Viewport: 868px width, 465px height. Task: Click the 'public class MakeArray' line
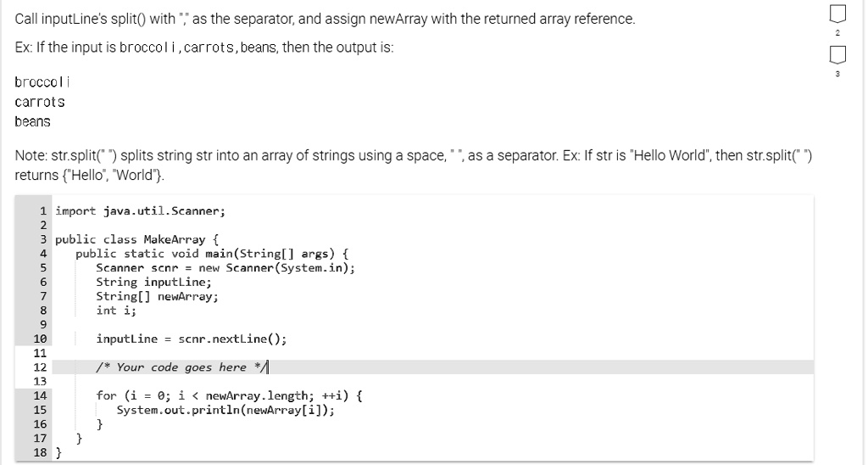(136, 239)
